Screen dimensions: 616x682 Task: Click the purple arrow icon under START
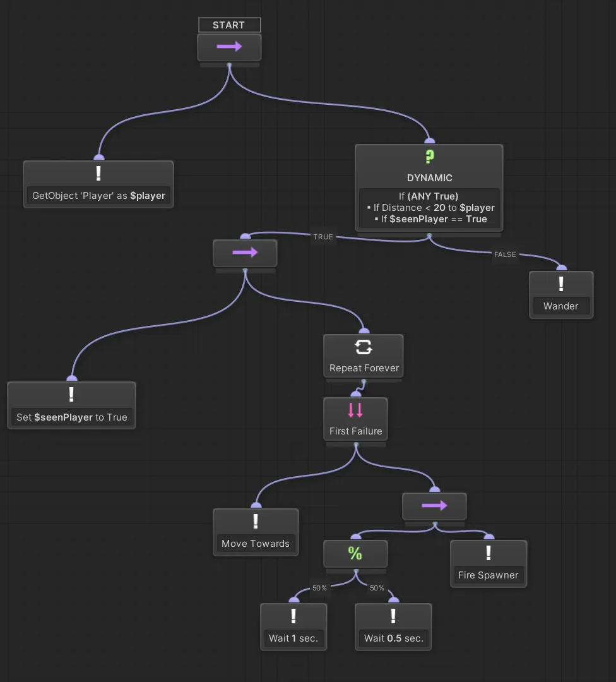(x=229, y=46)
